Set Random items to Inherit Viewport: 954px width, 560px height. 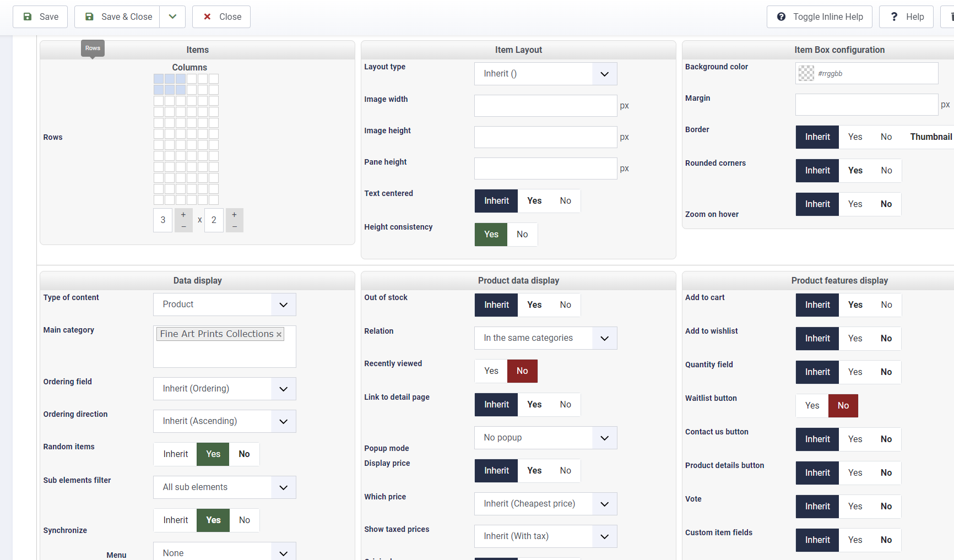pos(176,454)
